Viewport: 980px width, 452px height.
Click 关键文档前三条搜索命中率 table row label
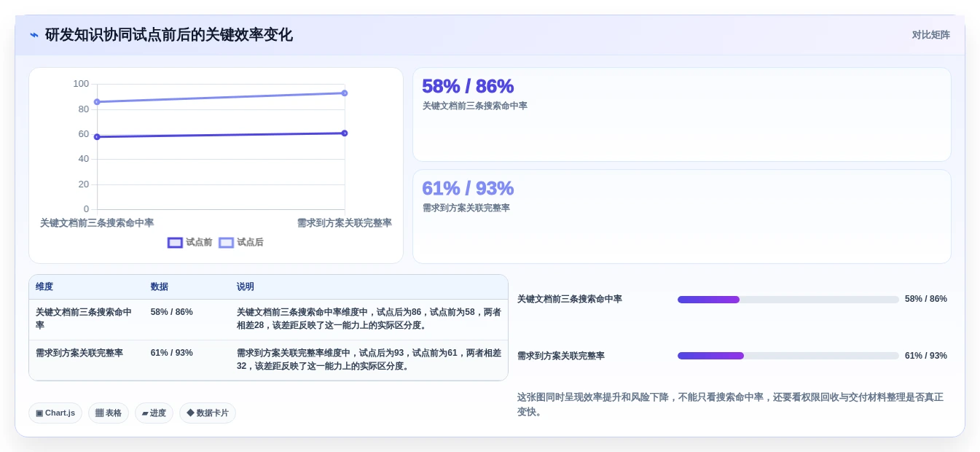(84, 319)
